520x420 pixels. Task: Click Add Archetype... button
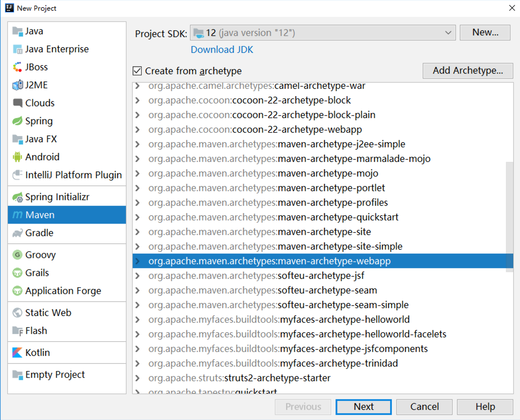click(x=468, y=71)
